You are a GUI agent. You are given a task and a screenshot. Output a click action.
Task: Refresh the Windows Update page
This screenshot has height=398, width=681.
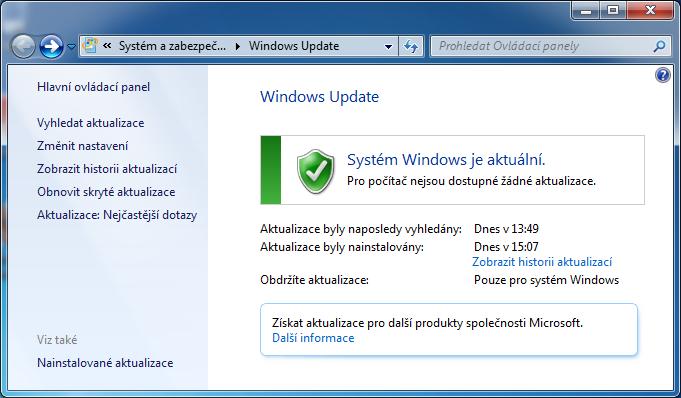pyautogui.click(x=410, y=46)
